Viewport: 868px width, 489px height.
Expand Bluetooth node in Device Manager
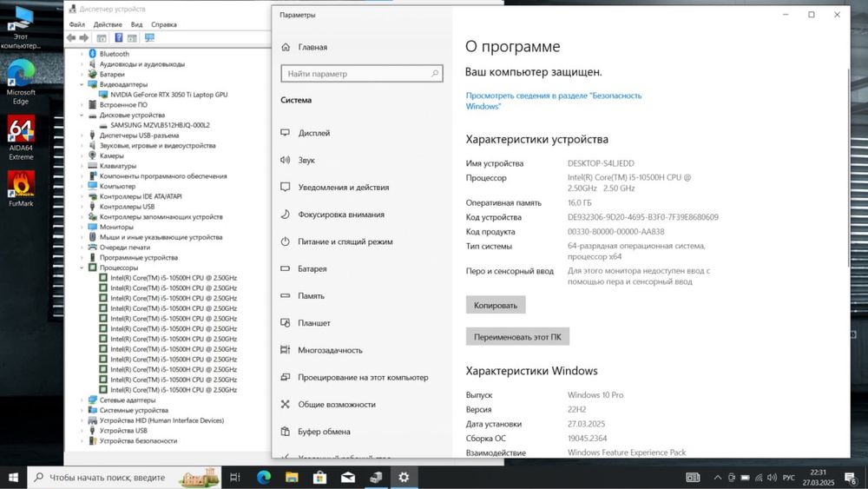(82, 54)
